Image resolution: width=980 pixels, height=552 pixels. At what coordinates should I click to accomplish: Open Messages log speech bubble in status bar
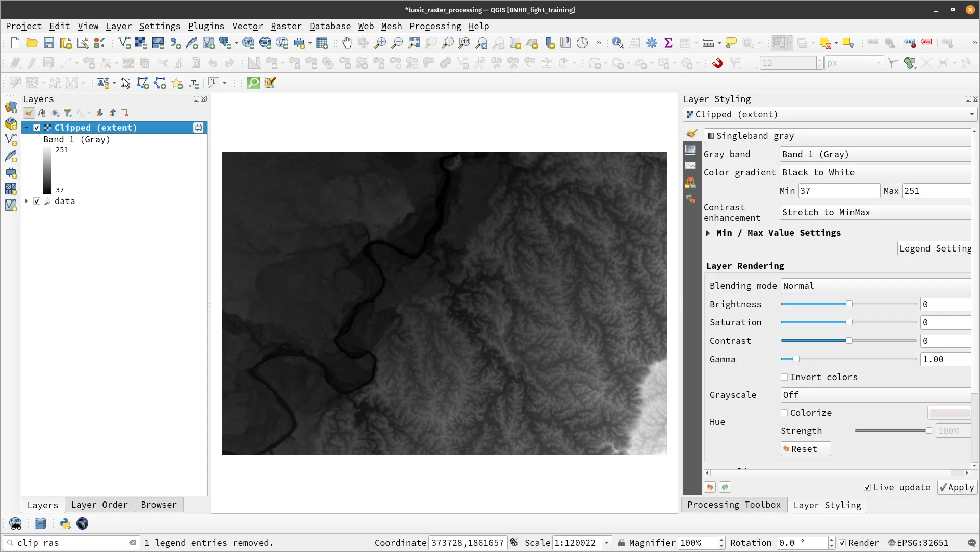tap(972, 543)
